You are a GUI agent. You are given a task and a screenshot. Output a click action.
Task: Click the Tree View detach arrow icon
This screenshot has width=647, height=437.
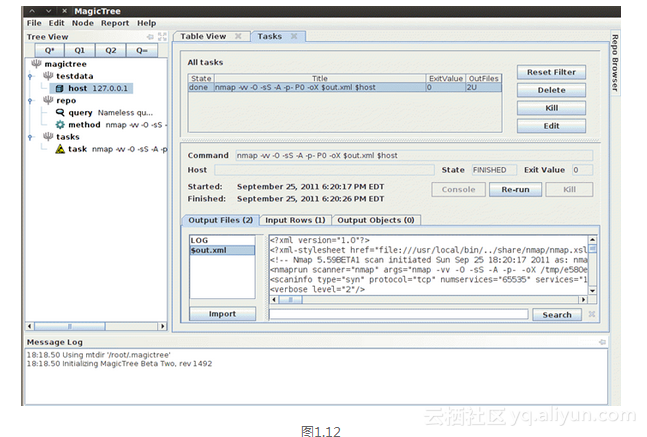click(150, 37)
